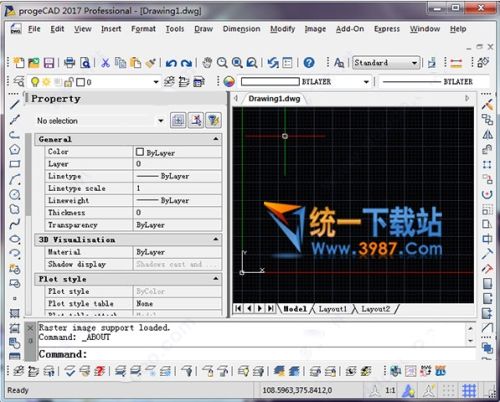The width and height of the screenshot is (500, 402).
Task: Switch to the Layout2 tab
Action: click(x=375, y=309)
